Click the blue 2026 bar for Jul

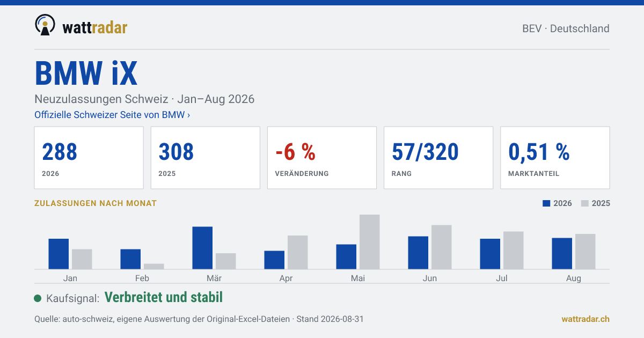pos(490,254)
